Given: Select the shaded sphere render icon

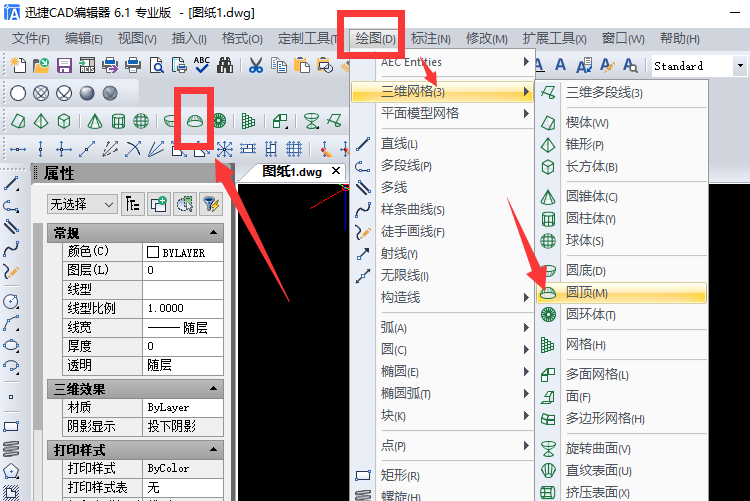Looking at the screenshot, I should (87, 93).
